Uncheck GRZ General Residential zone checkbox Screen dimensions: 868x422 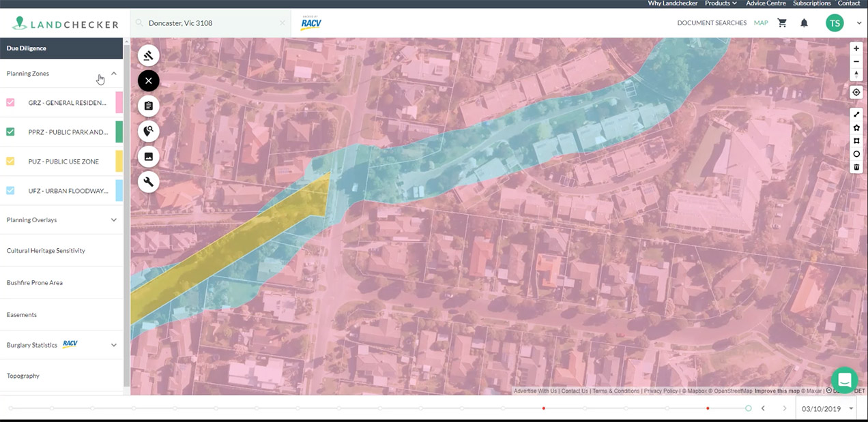click(x=10, y=103)
